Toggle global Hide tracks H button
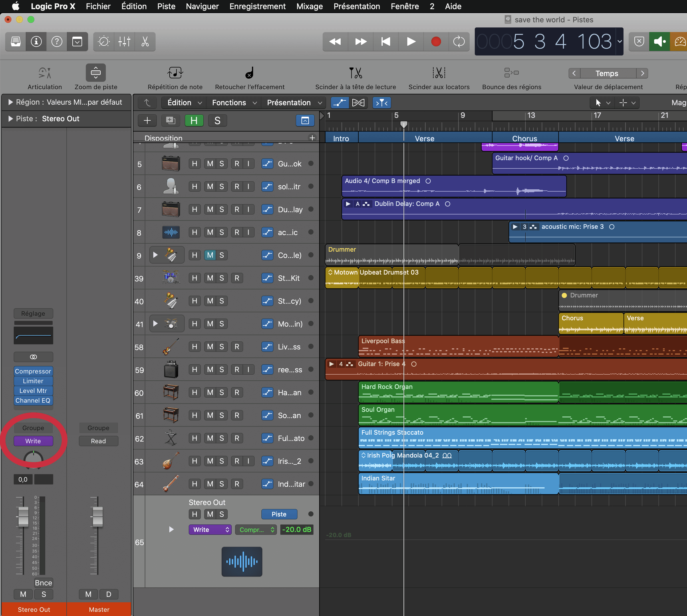This screenshot has width=687, height=616. [x=194, y=120]
